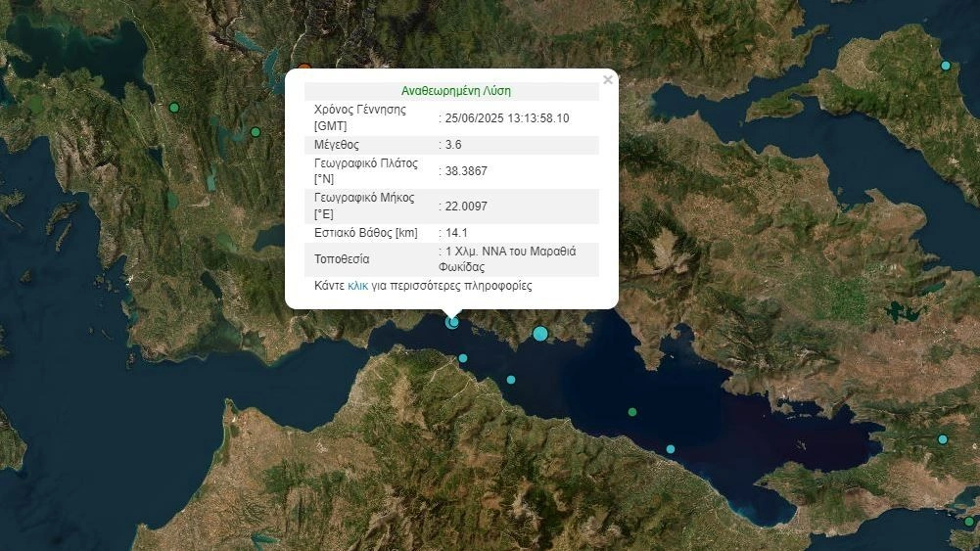This screenshot has height=551, width=980.
Task: Click the green marker nearest the popup's left edge
Action: click(x=256, y=132)
